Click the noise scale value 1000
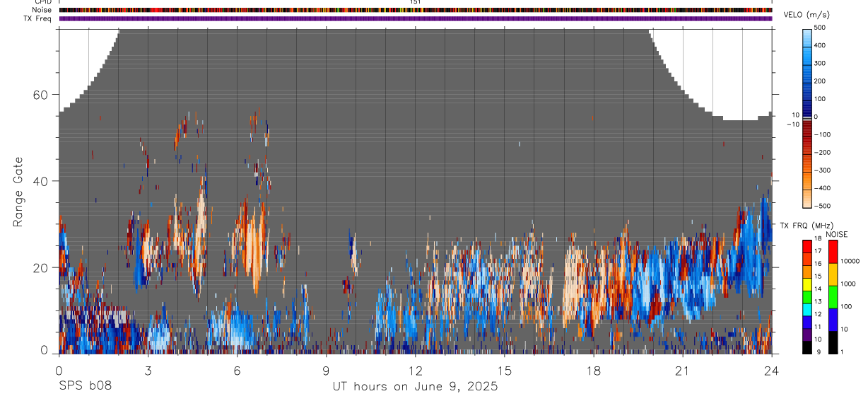868x401 pixels. click(848, 284)
